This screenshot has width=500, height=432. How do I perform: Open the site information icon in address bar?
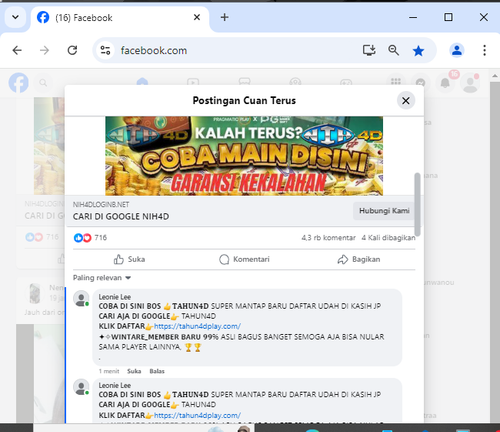tap(105, 50)
